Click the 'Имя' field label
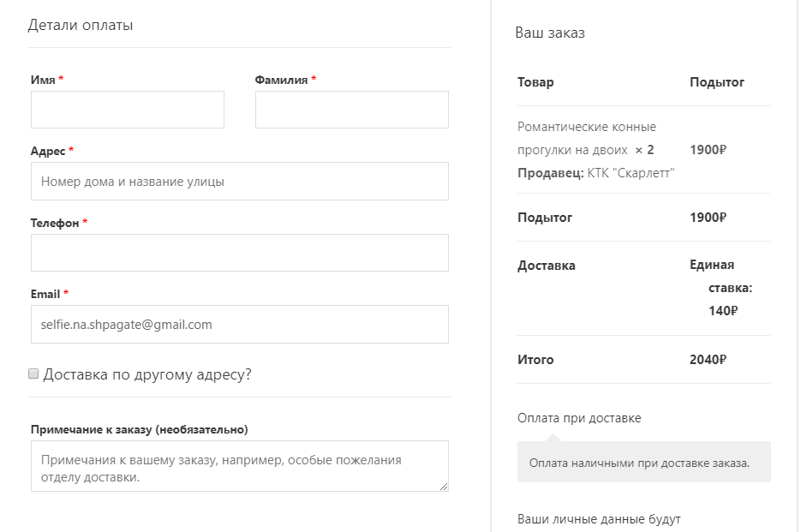Viewport: 801px width, 532px height. pyautogui.click(x=43, y=80)
